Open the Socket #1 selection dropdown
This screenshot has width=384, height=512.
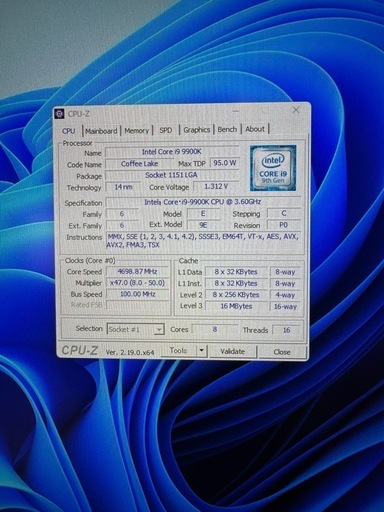(x=135, y=329)
